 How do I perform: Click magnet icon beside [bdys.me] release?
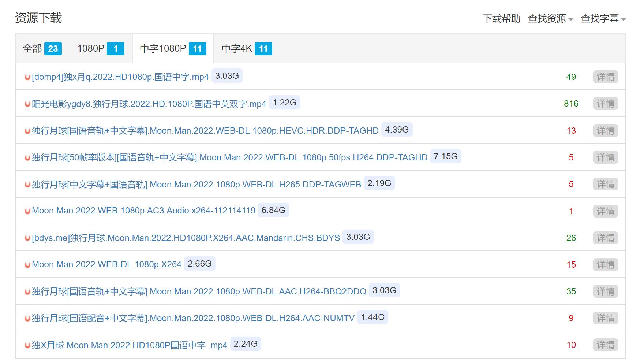click(27, 238)
